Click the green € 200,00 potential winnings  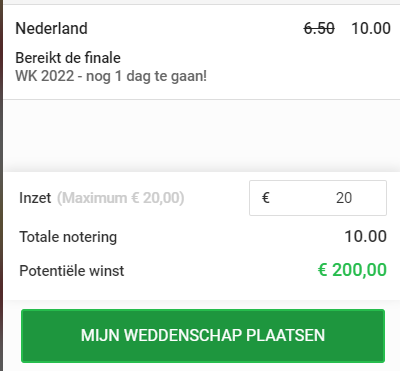pos(352,270)
